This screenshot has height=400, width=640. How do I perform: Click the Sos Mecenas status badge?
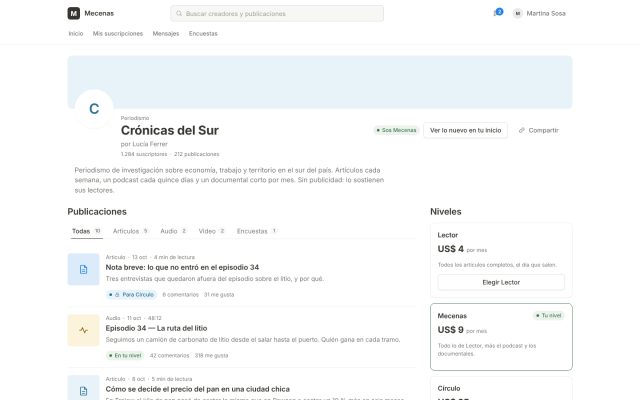coord(396,130)
